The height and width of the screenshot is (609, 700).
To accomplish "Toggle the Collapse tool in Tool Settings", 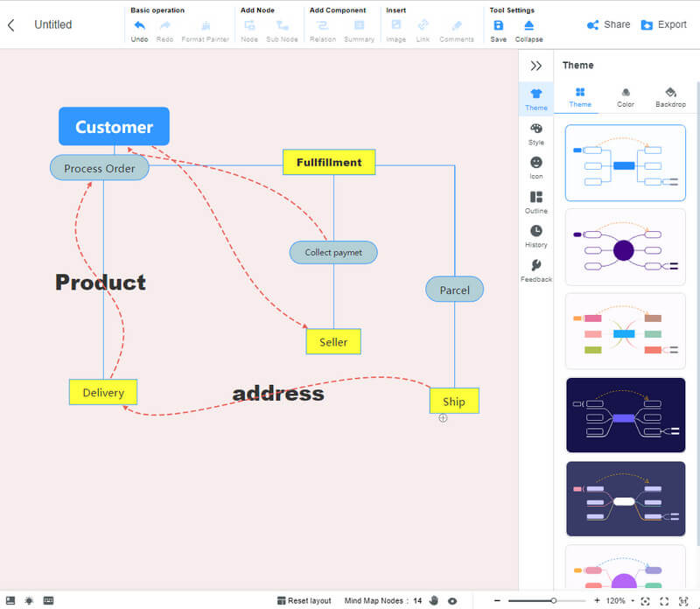I will pos(528,28).
